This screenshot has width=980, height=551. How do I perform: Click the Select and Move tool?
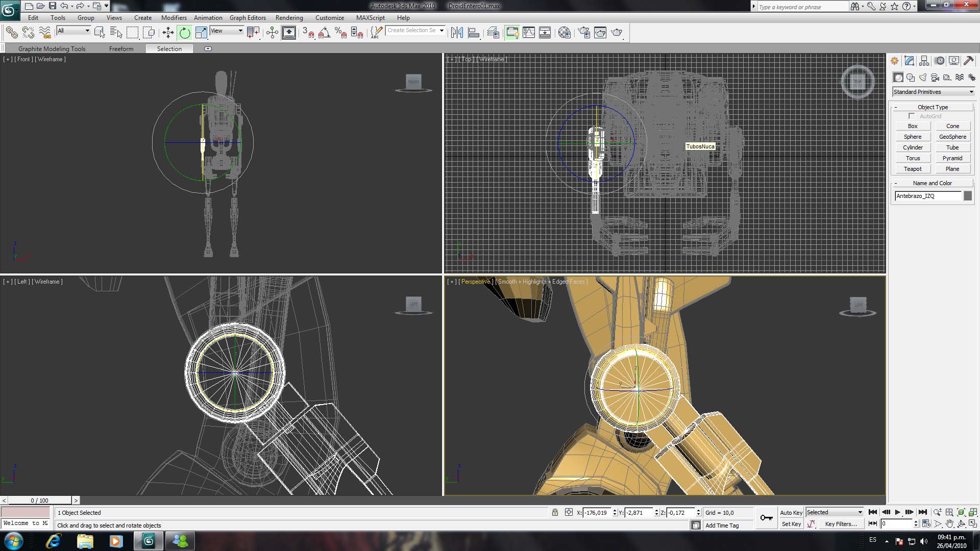pyautogui.click(x=168, y=33)
